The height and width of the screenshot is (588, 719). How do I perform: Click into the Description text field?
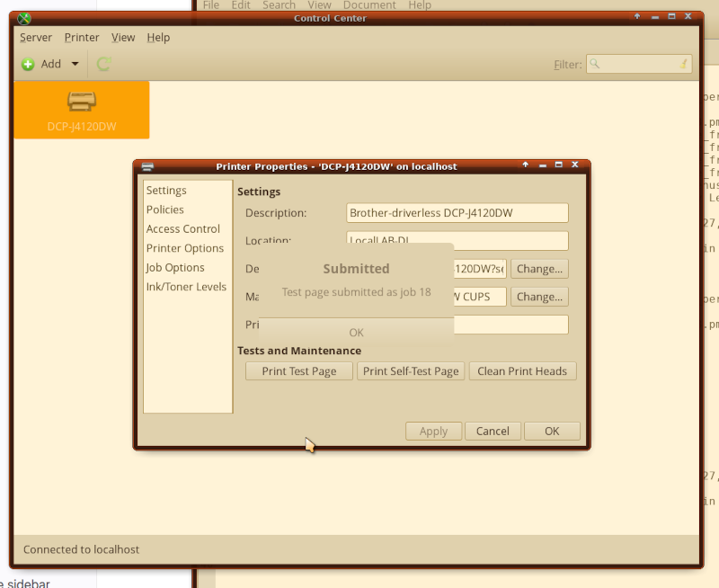(x=457, y=213)
